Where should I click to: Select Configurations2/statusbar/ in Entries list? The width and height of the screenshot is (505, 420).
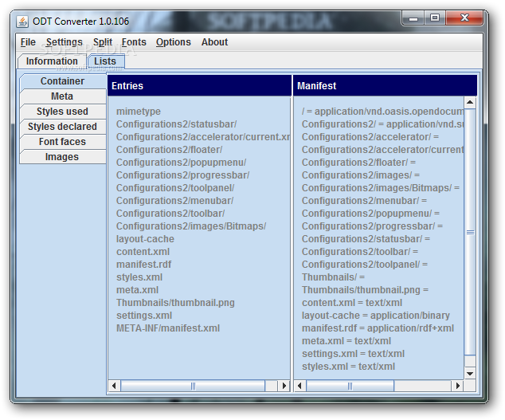[177, 124]
